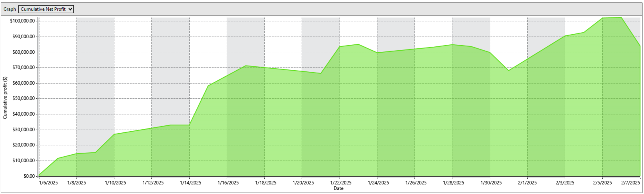Click the 1/14/2025 date label

(x=190, y=183)
